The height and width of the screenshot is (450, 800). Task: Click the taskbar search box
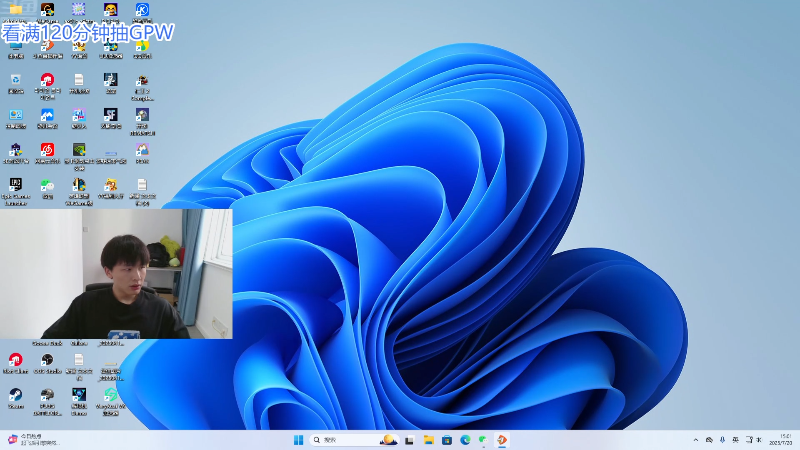click(x=354, y=440)
